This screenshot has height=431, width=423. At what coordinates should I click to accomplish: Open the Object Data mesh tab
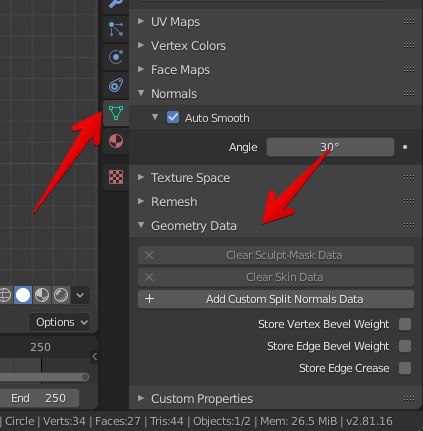point(116,113)
